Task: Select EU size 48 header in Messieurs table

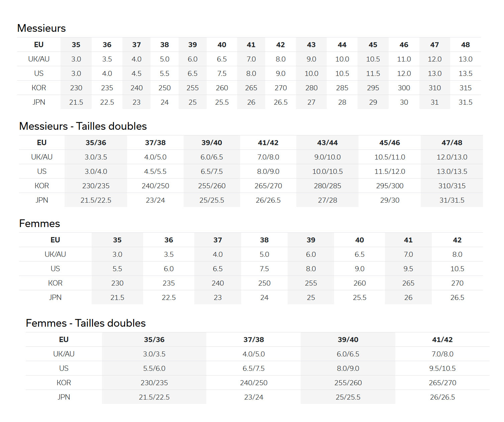Action: (x=465, y=45)
